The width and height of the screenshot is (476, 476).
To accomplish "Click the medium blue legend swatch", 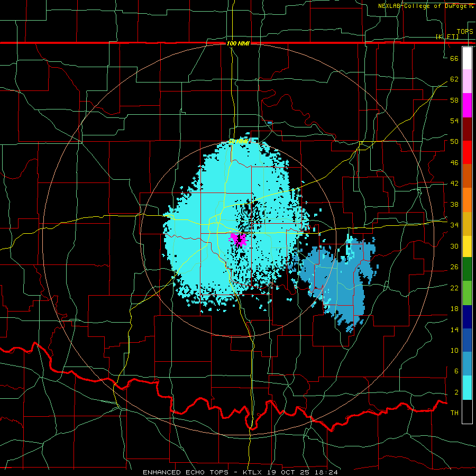I will [467, 341].
